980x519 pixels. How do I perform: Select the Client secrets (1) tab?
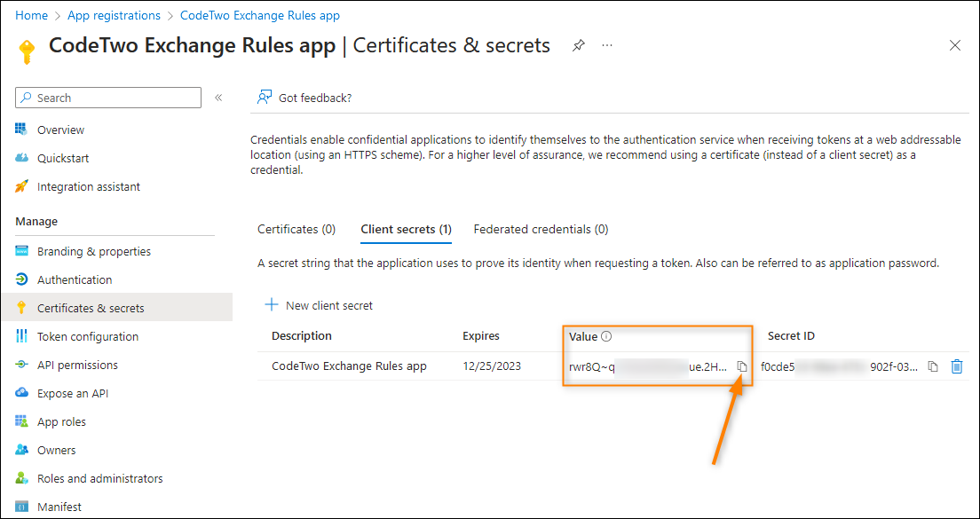(x=407, y=229)
